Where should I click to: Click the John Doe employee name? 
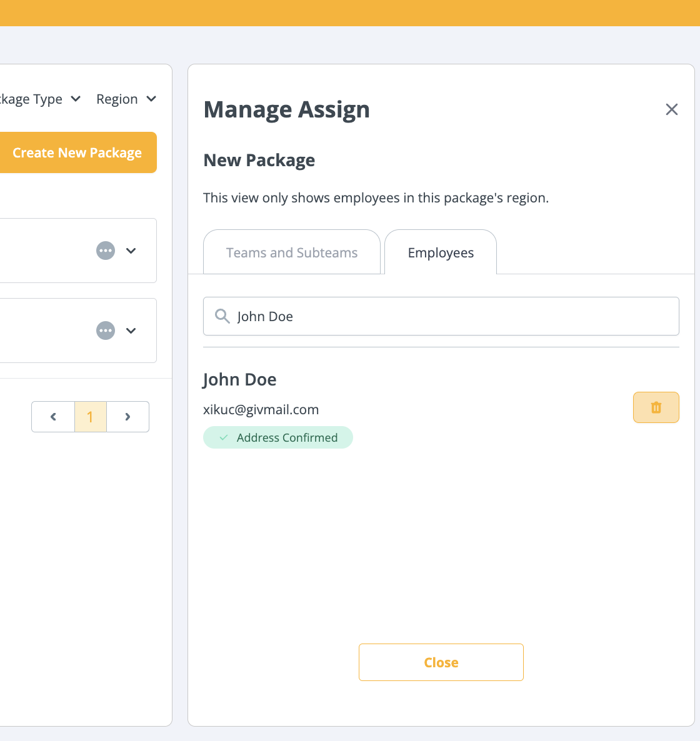240,380
